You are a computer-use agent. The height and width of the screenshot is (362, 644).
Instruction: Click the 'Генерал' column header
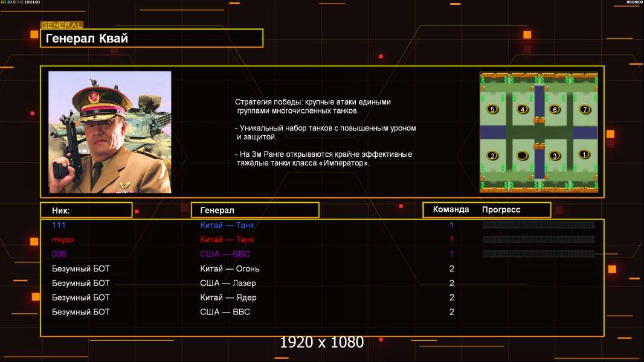pos(255,210)
